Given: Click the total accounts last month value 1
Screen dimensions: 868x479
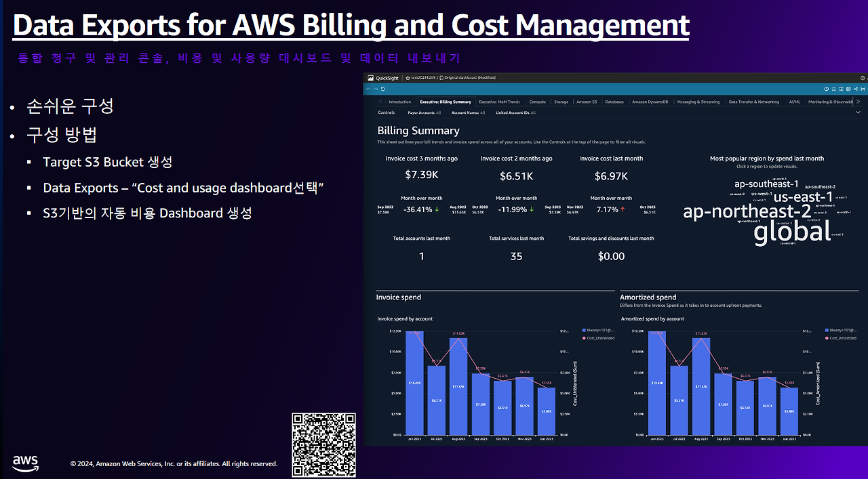Looking at the screenshot, I should click(x=421, y=256).
